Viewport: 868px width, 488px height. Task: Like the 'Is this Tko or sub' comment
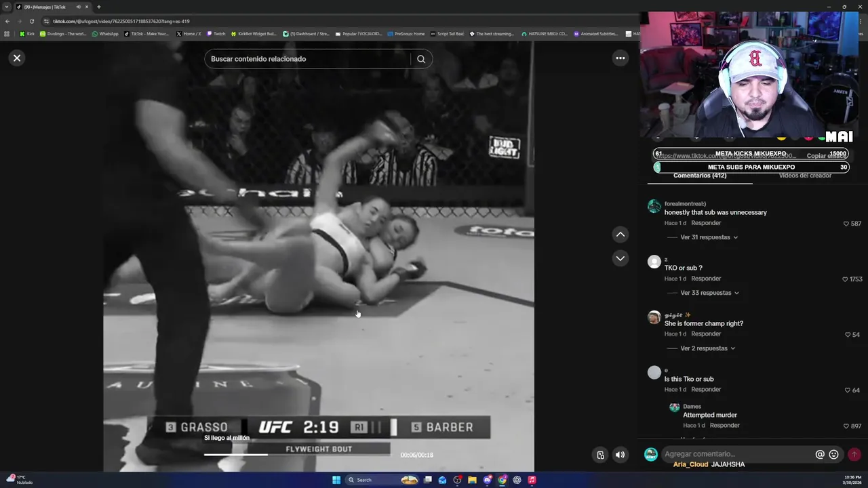tap(847, 390)
